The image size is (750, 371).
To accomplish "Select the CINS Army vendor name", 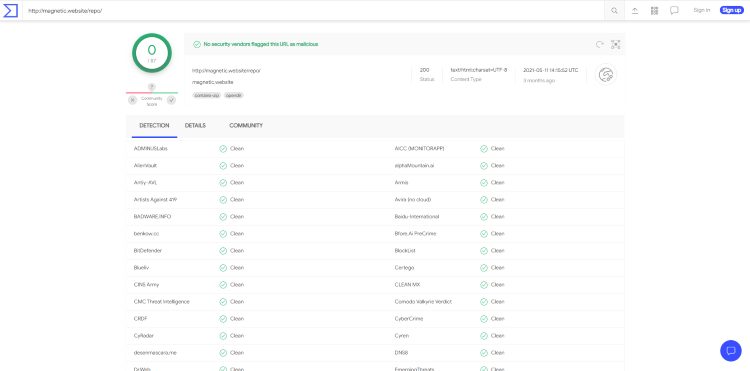I will (x=146, y=284).
